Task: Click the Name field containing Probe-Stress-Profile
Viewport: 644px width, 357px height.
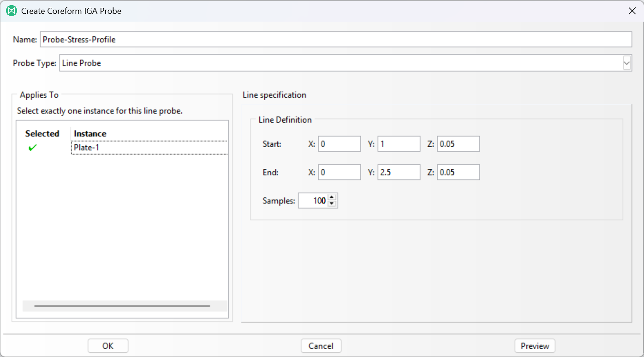Action: coord(336,40)
